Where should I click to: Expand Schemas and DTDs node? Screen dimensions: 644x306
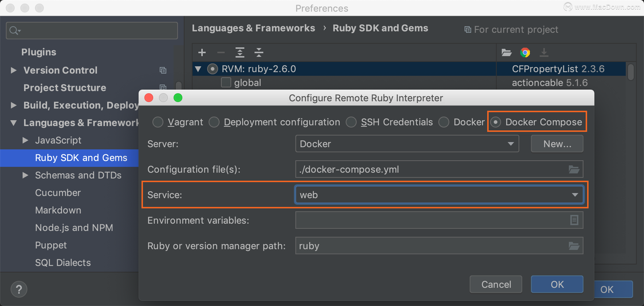[26, 175]
